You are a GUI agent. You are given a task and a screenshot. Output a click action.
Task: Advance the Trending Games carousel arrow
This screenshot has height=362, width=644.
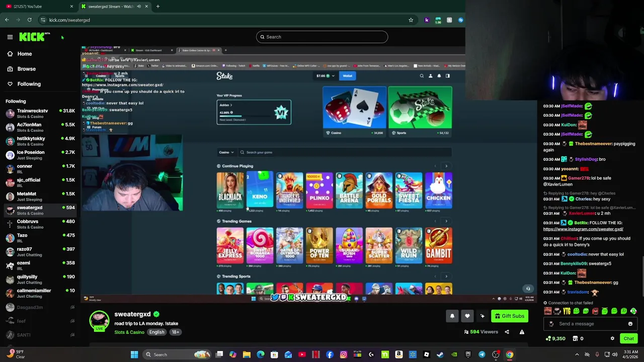[x=446, y=221]
